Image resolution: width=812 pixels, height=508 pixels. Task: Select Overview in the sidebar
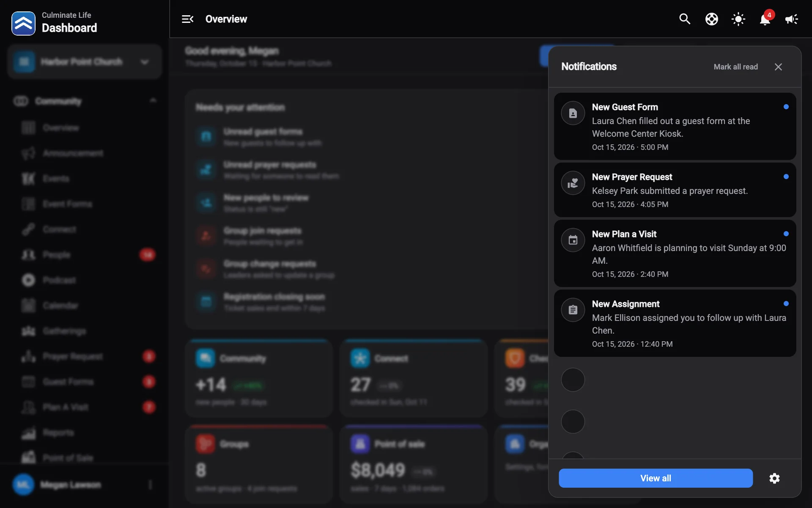(x=85, y=127)
